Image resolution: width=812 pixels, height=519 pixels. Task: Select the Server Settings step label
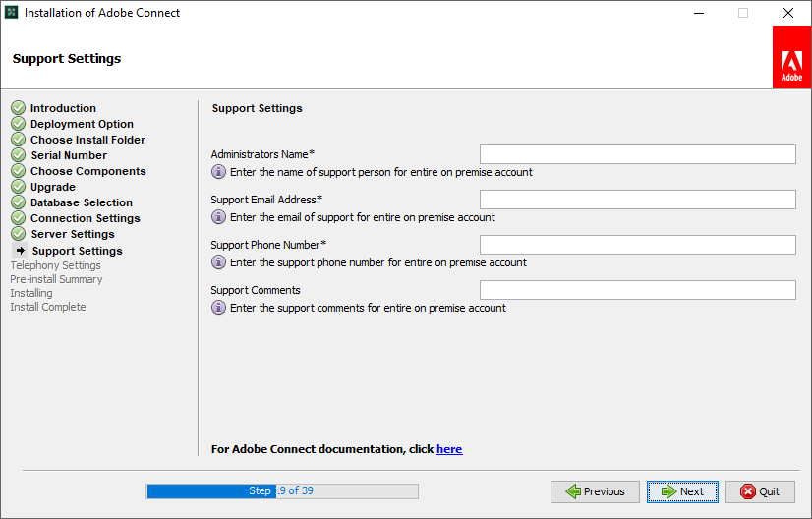(x=73, y=234)
